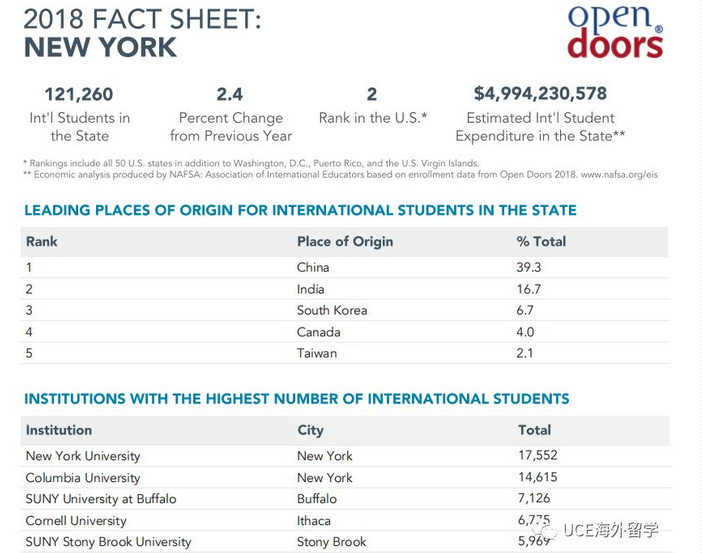Click the City column header
The image size is (702, 553).
(310, 430)
